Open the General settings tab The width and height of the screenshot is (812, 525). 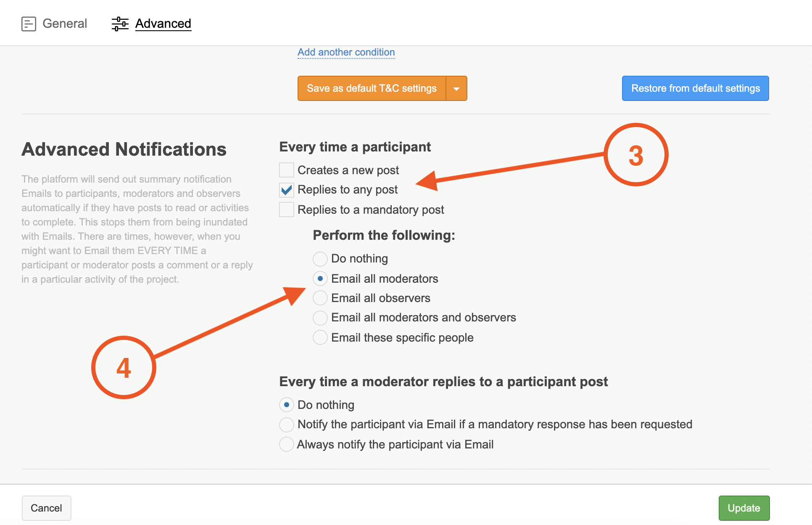pos(64,24)
